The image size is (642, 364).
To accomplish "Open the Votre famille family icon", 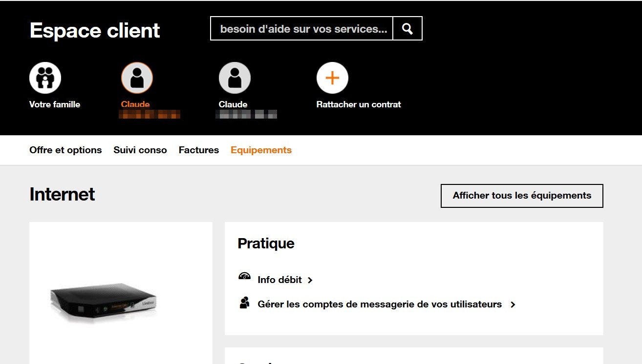I will tap(45, 78).
